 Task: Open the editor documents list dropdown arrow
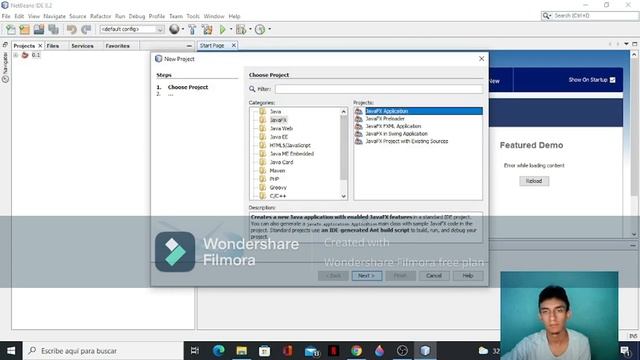[626, 44]
